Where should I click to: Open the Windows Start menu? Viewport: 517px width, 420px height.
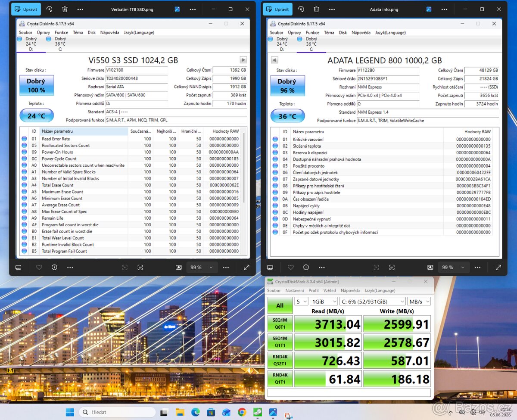pos(70,412)
